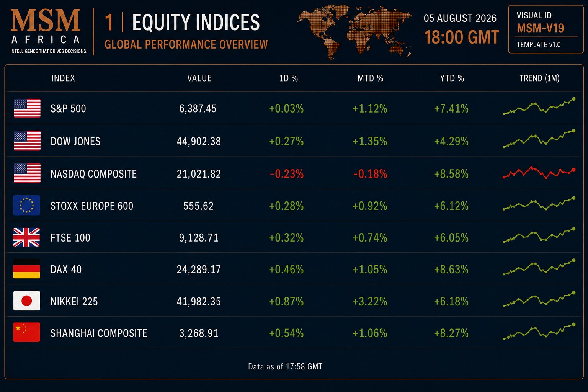The image size is (588, 392).
Task: Select the United Kingdom flag icon
Action: (x=26, y=237)
